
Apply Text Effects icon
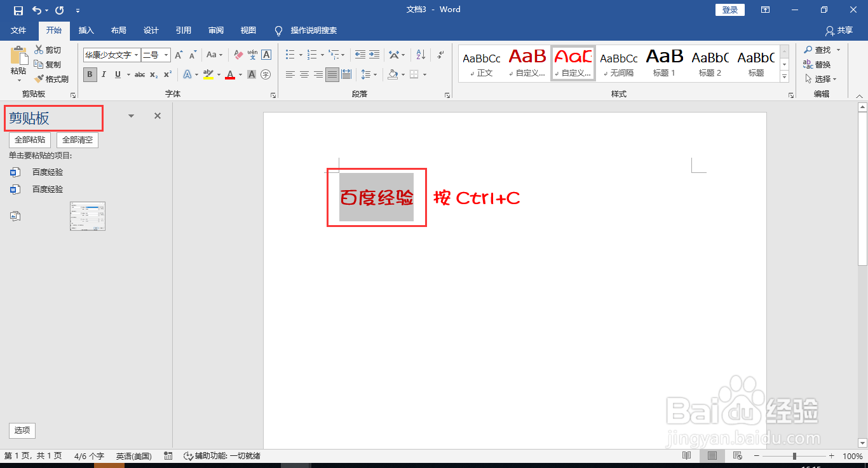[x=187, y=74]
